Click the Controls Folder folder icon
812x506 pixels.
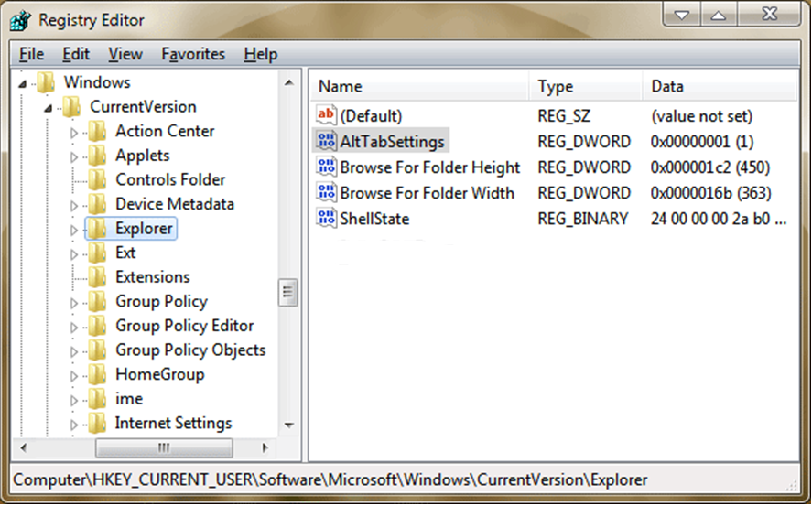tap(97, 179)
